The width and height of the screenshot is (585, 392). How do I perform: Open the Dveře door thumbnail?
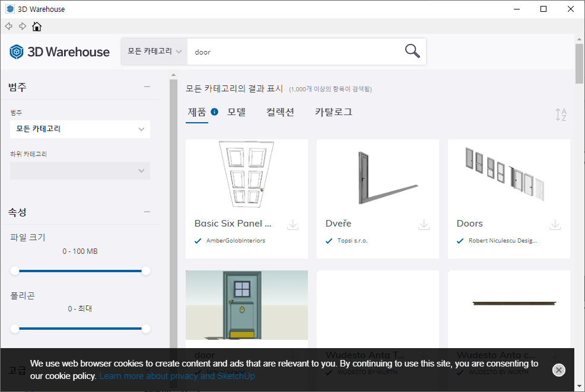pos(377,174)
